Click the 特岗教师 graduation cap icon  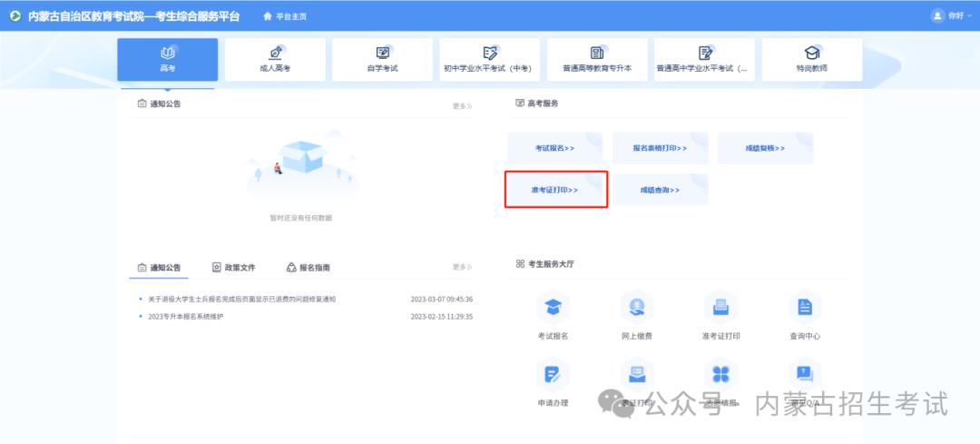pyautogui.click(x=812, y=53)
